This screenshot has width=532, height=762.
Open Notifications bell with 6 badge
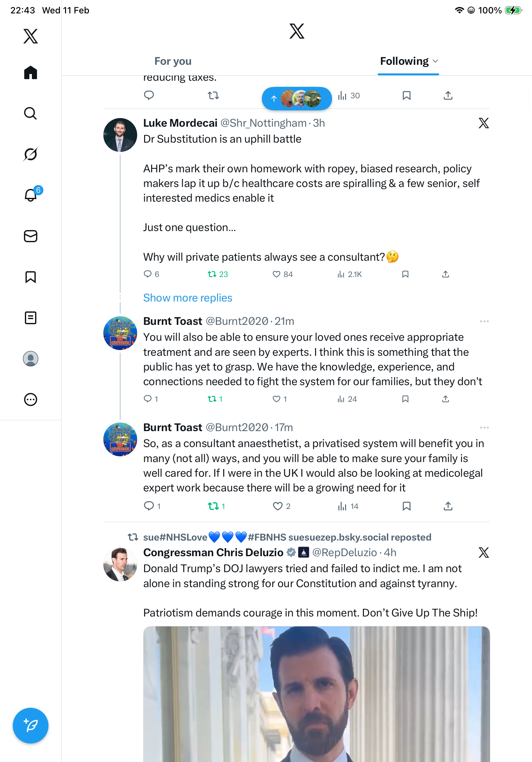point(31,195)
